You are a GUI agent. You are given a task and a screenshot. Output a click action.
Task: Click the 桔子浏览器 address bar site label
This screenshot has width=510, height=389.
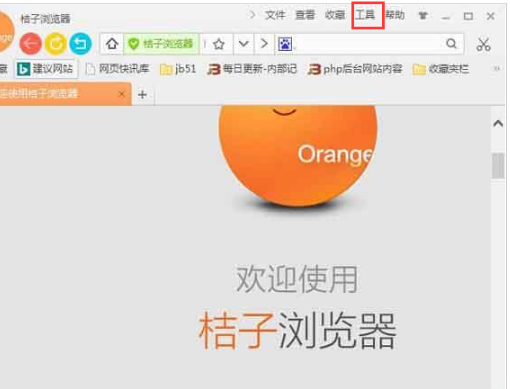168,44
